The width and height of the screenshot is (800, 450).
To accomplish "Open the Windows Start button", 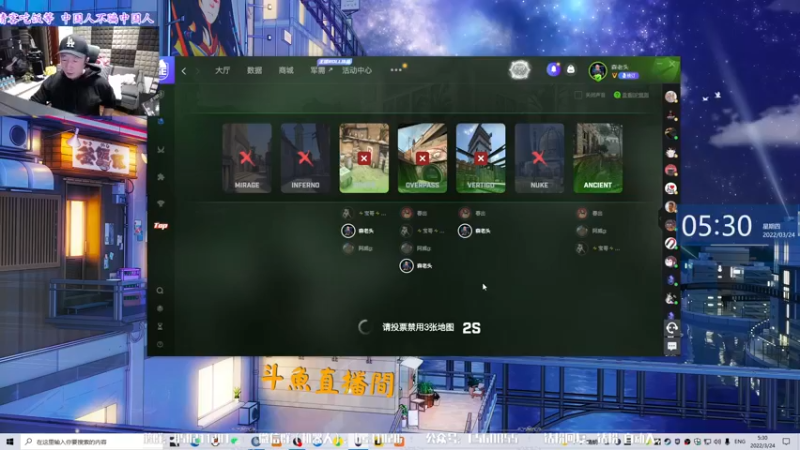I will 10,441.
